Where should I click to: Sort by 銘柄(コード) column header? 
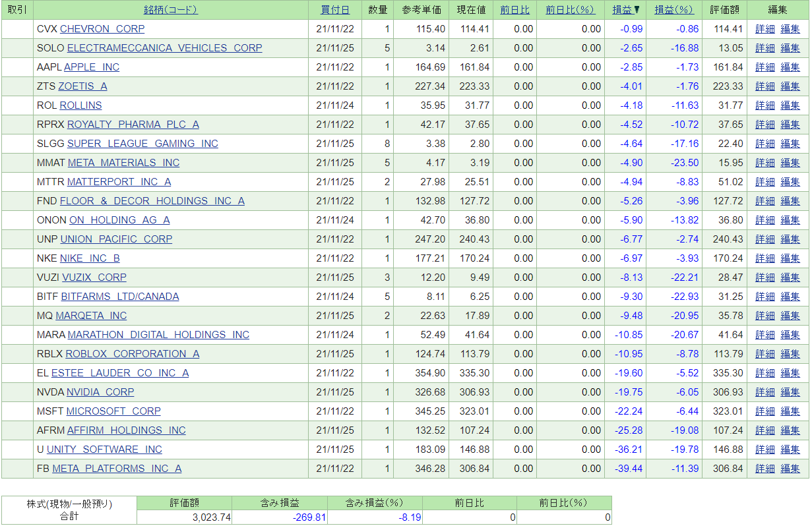pos(171,10)
